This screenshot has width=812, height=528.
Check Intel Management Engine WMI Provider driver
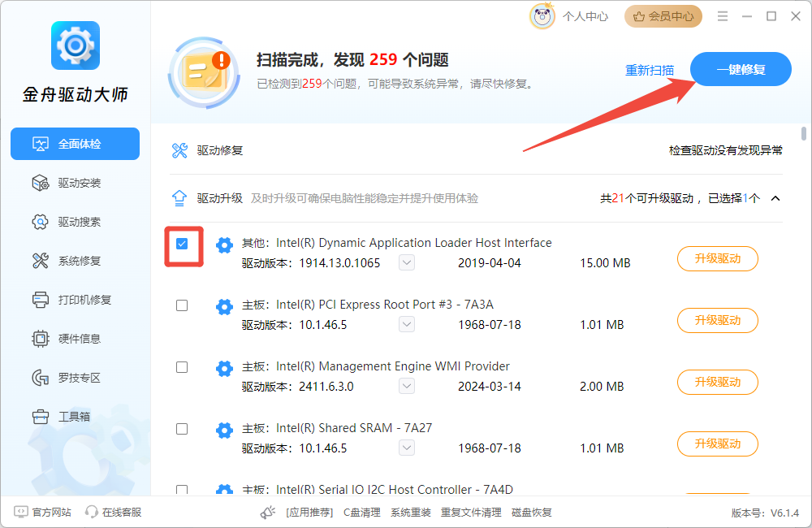pos(182,367)
